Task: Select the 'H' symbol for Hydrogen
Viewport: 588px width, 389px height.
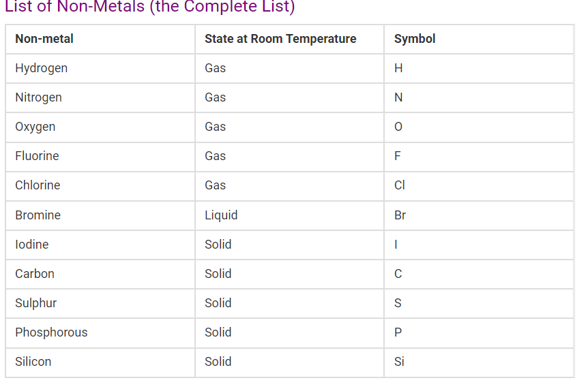Action: (x=398, y=68)
